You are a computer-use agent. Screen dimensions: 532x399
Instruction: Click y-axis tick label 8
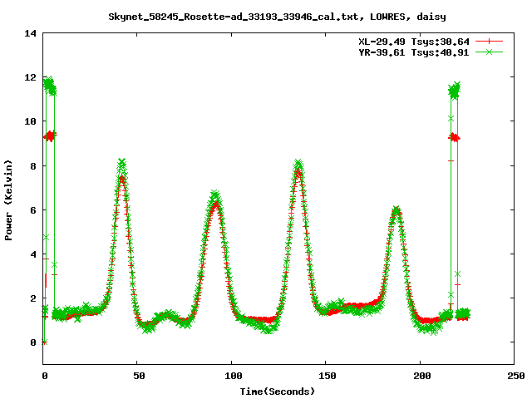pos(33,166)
